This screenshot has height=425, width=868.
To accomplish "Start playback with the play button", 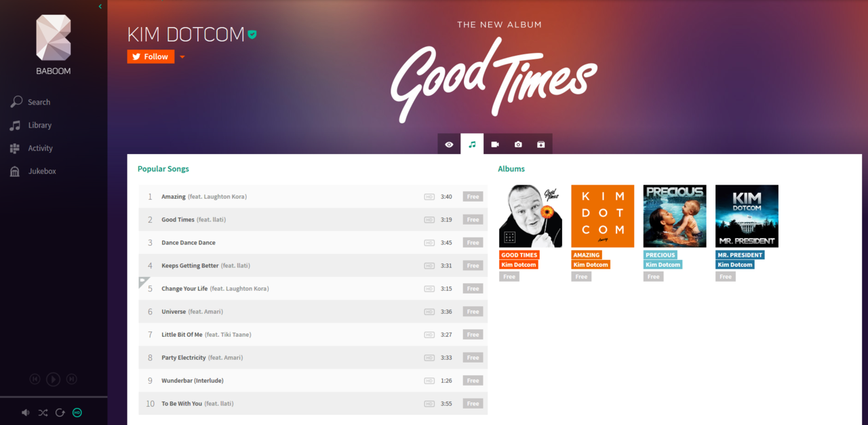I will tap(54, 380).
